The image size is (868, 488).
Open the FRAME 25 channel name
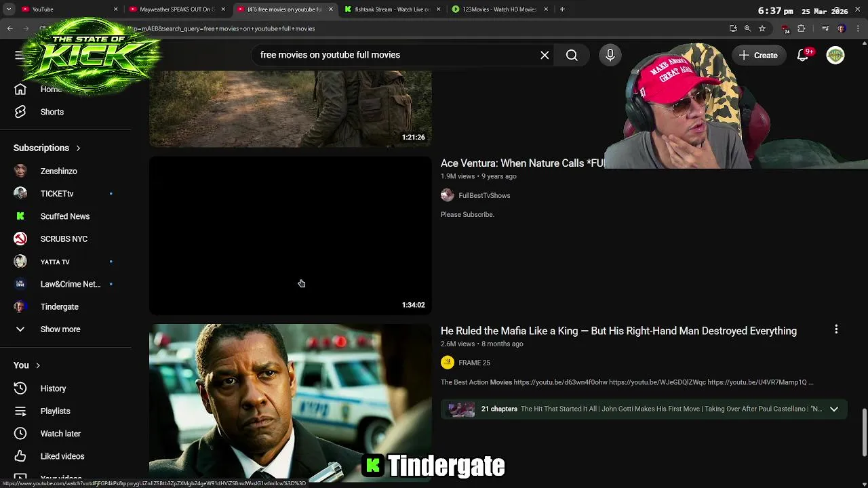coord(474,363)
